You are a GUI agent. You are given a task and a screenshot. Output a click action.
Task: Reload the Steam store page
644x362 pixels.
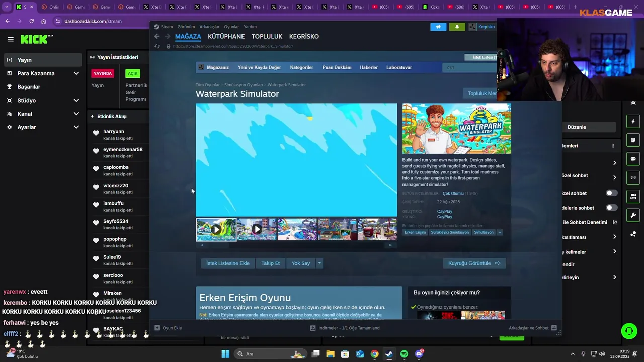(x=157, y=46)
